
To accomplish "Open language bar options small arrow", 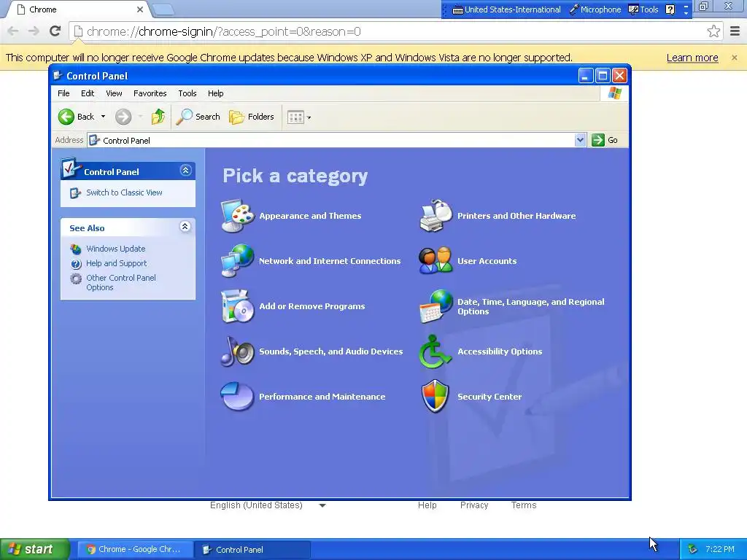I will 686,13.
